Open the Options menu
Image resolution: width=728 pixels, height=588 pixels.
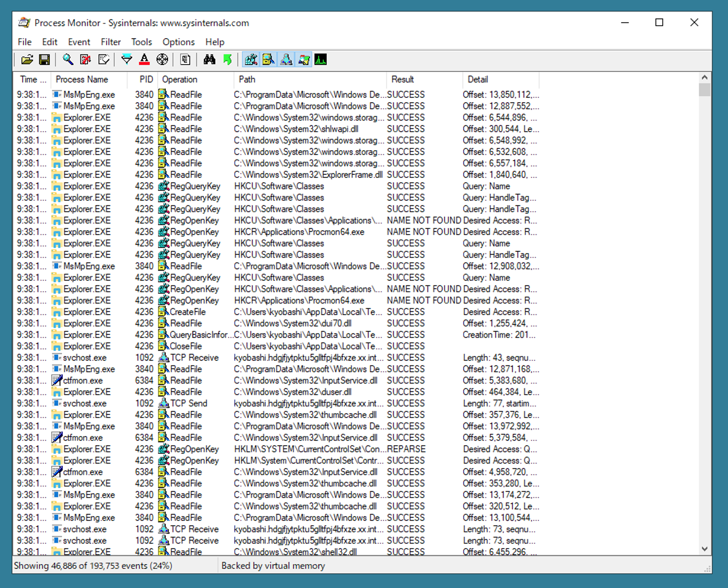pos(179,42)
